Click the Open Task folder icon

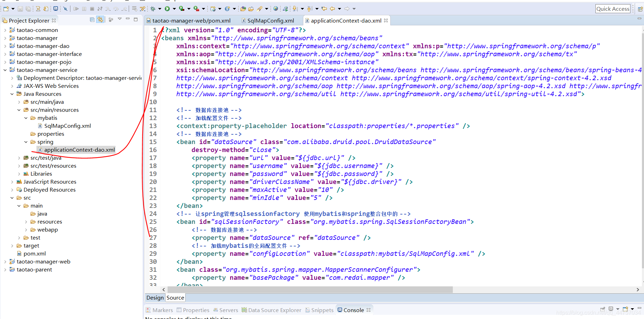[251, 9]
